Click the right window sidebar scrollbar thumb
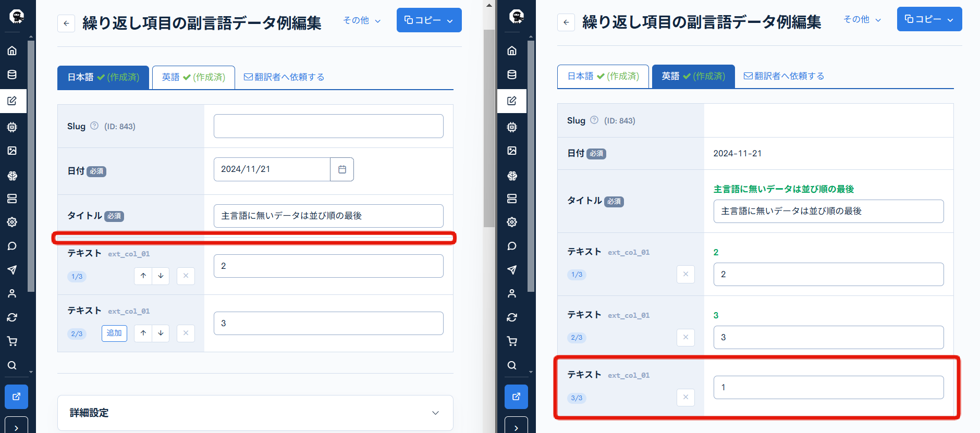 [x=531, y=166]
